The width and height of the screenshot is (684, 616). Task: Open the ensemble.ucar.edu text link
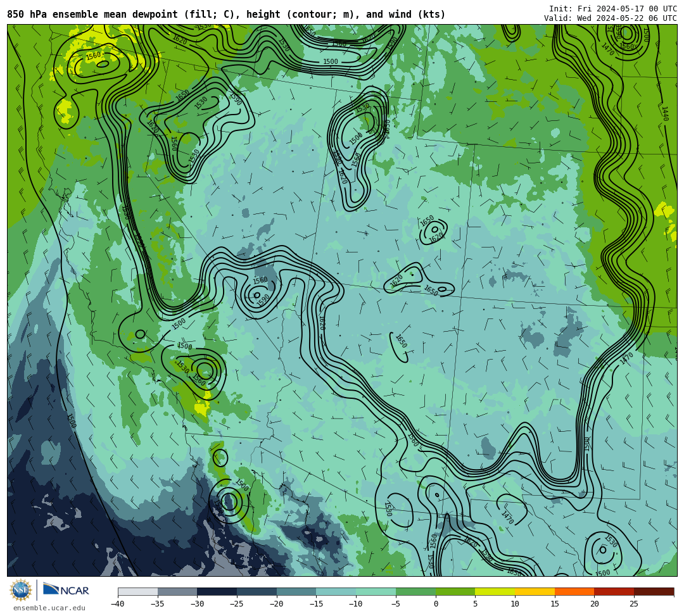(x=49, y=608)
